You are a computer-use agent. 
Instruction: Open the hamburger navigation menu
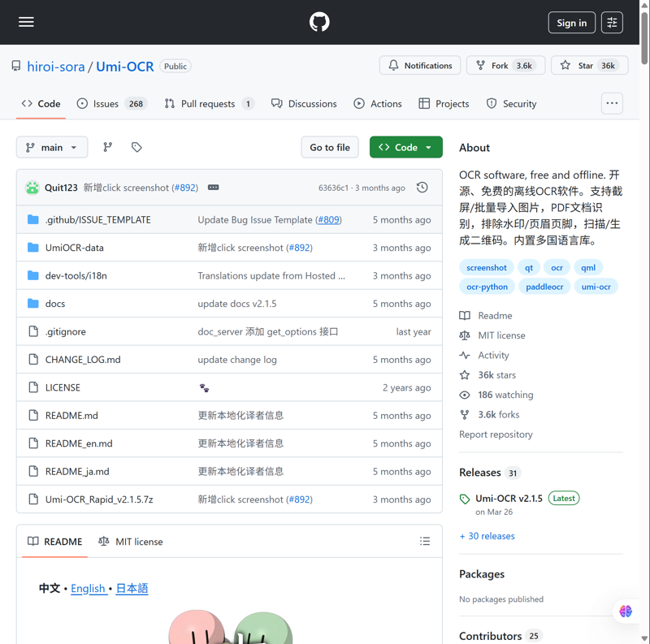26,22
